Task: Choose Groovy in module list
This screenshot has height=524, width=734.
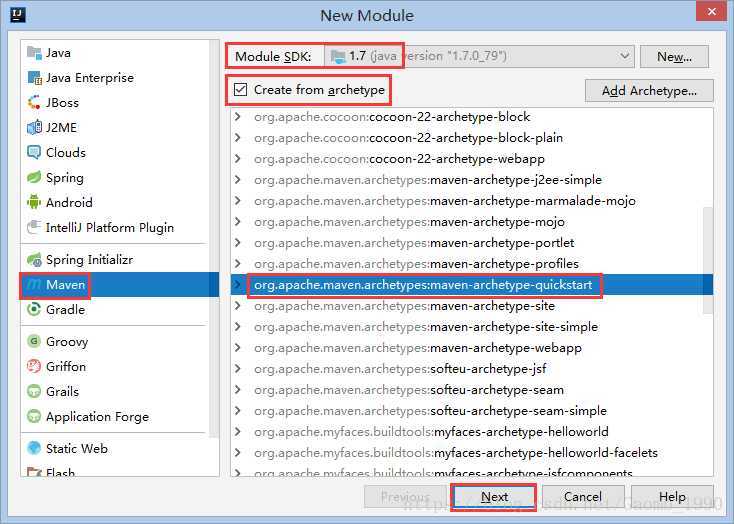Action: tap(115, 341)
